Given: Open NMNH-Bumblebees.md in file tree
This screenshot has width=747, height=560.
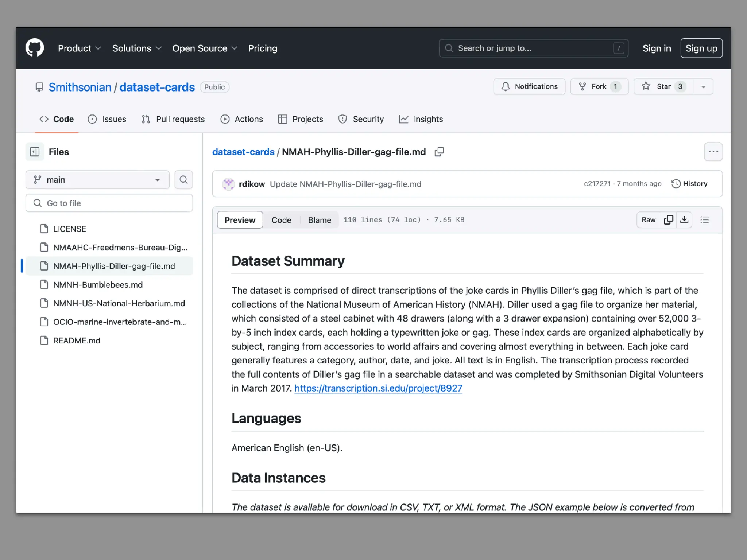Looking at the screenshot, I should 98,285.
